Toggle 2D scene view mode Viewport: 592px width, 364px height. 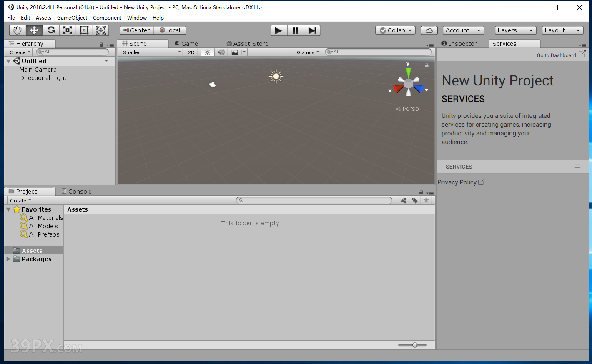[191, 52]
